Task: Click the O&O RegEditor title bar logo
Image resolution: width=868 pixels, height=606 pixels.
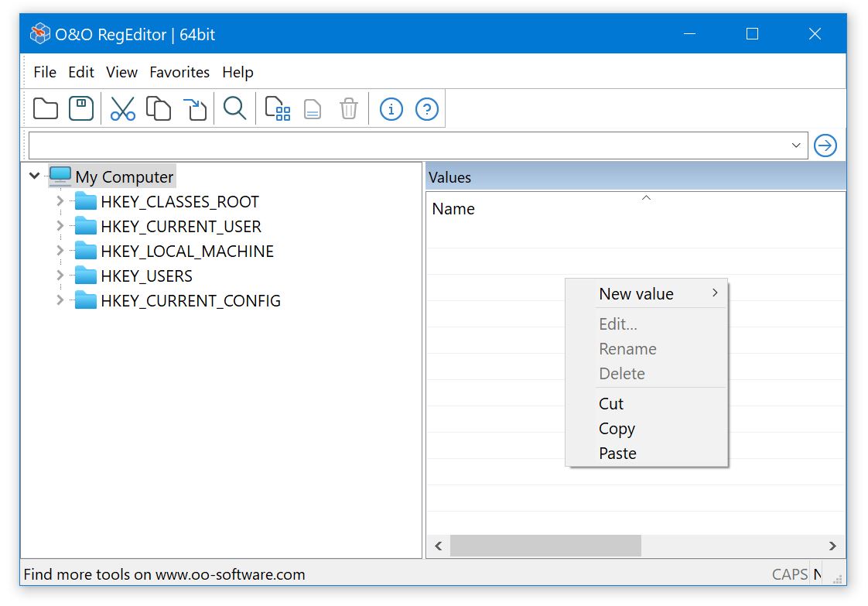Action: click(40, 34)
